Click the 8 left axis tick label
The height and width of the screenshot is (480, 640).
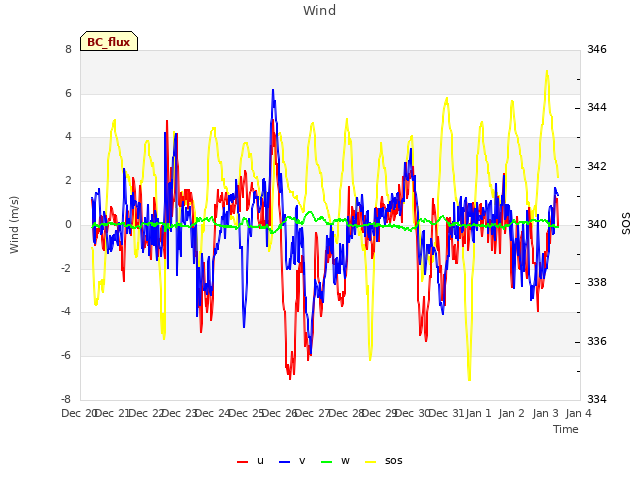[x=68, y=49]
